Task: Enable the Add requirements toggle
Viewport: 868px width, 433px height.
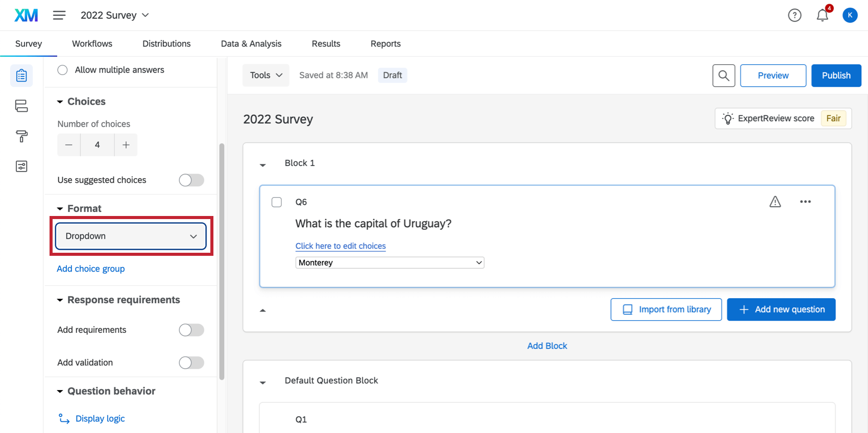Action: point(191,330)
